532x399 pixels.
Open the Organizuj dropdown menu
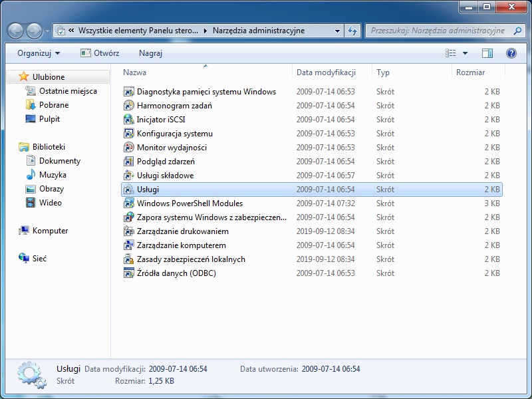(x=39, y=53)
